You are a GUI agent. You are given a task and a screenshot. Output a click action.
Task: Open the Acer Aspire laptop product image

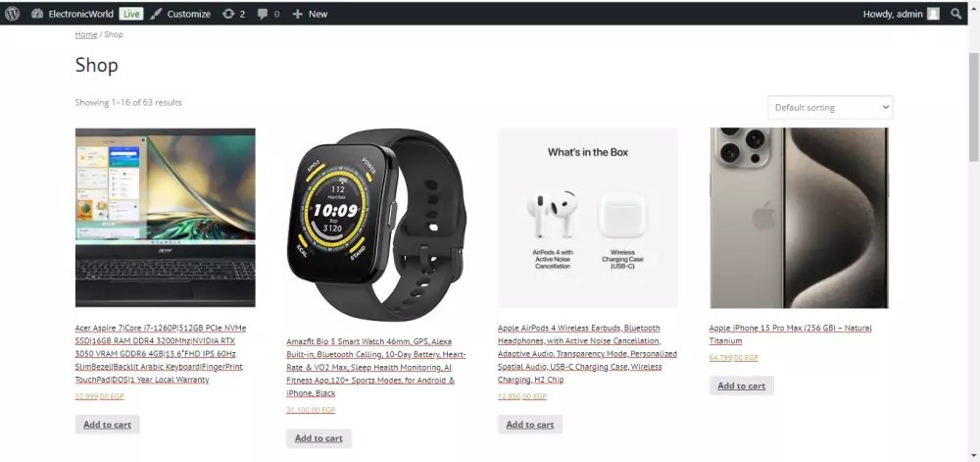pos(165,218)
